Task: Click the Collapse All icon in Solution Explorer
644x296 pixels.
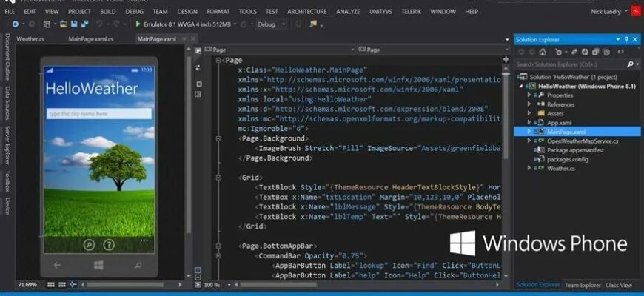Action: (595, 52)
